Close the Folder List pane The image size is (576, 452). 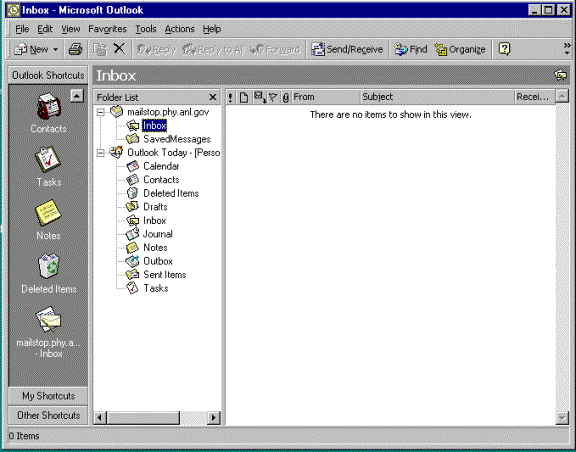click(213, 97)
